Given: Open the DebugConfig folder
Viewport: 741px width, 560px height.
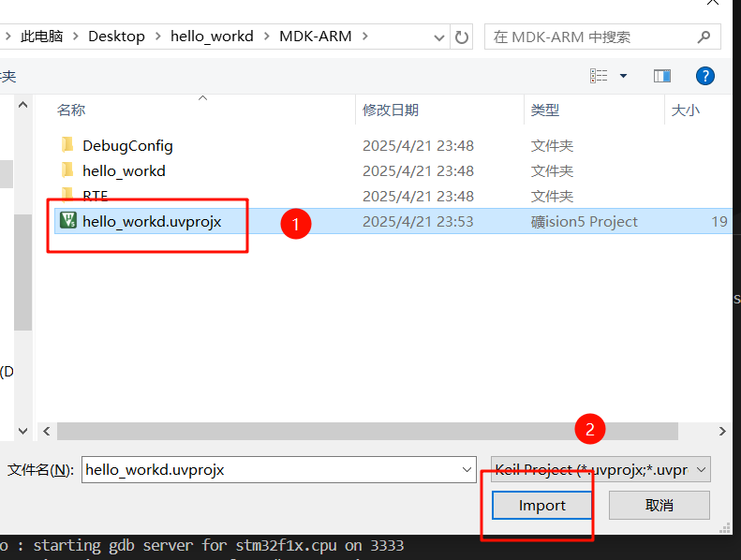Looking at the screenshot, I should point(127,145).
